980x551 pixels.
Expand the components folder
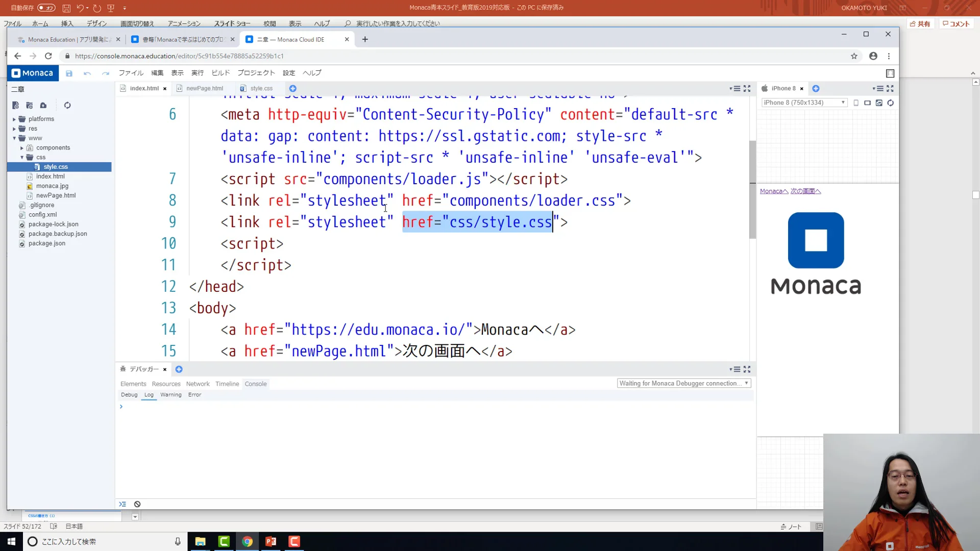point(22,148)
